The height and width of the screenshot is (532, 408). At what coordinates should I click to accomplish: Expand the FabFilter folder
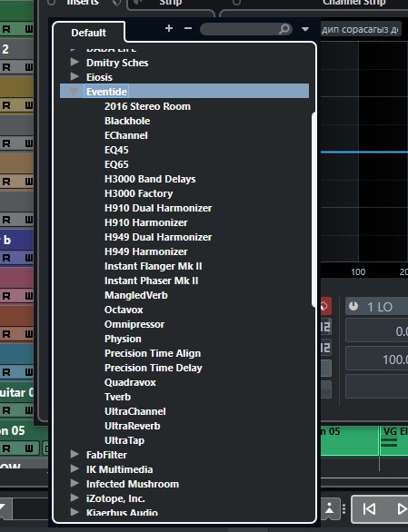coord(75,454)
